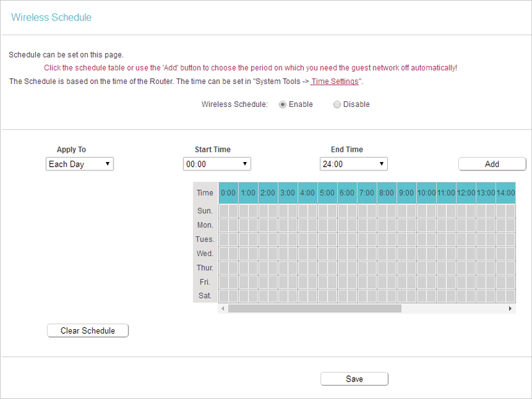This screenshot has width=532, height=399.
Task: Toggle the first Sun. cell at 0:00
Action: (224, 211)
